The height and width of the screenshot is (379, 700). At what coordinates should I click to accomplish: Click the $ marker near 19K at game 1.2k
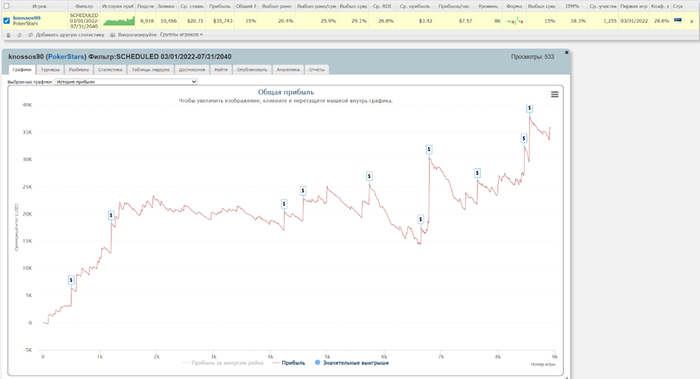[111, 215]
